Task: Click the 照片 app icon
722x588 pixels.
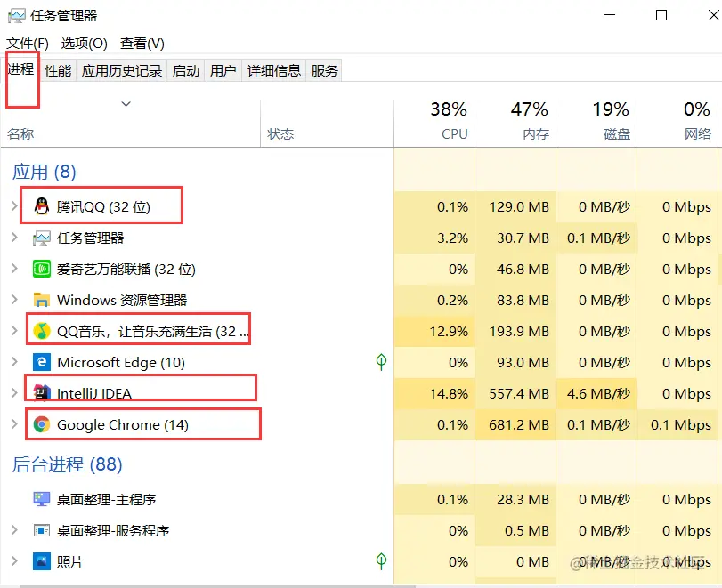Action: click(42, 561)
